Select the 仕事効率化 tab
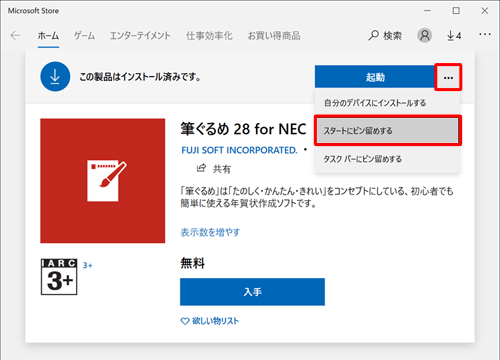The height and width of the screenshot is (360, 500). (x=209, y=36)
